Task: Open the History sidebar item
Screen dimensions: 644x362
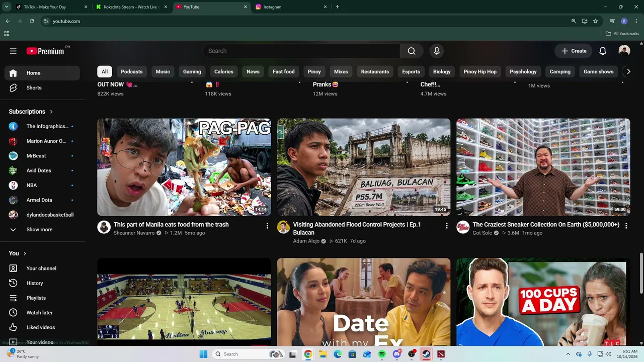Action: coord(42,283)
